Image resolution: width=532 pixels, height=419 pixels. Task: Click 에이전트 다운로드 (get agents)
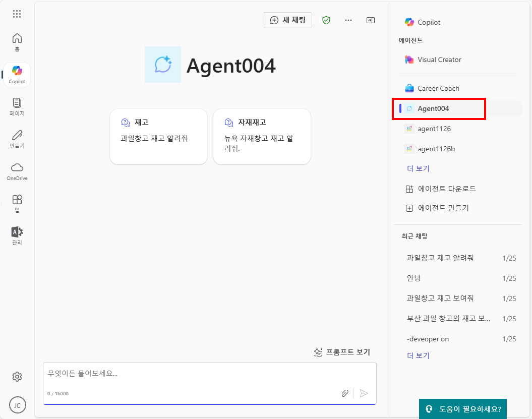pos(441,189)
